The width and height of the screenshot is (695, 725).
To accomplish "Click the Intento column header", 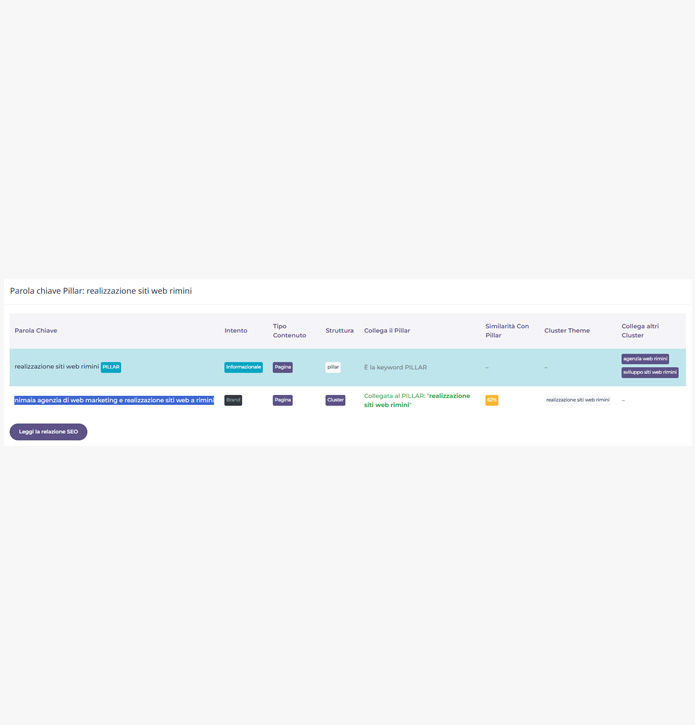I will click(236, 330).
